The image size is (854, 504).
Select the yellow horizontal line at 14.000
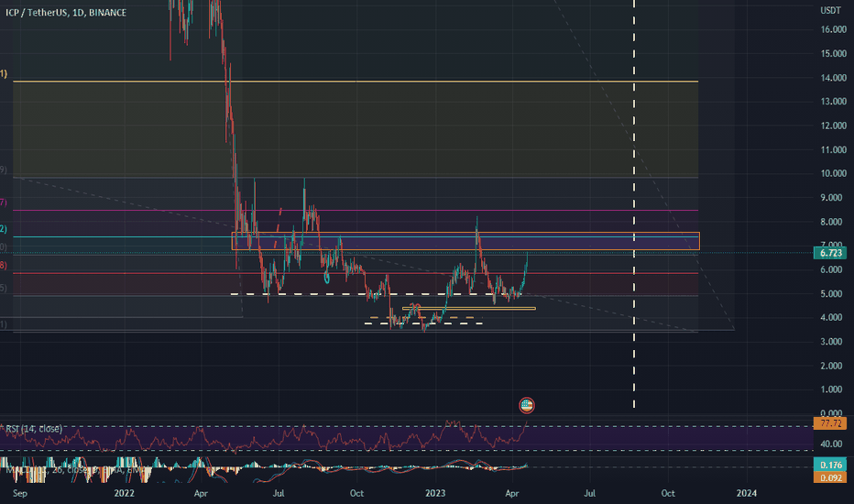click(356, 82)
